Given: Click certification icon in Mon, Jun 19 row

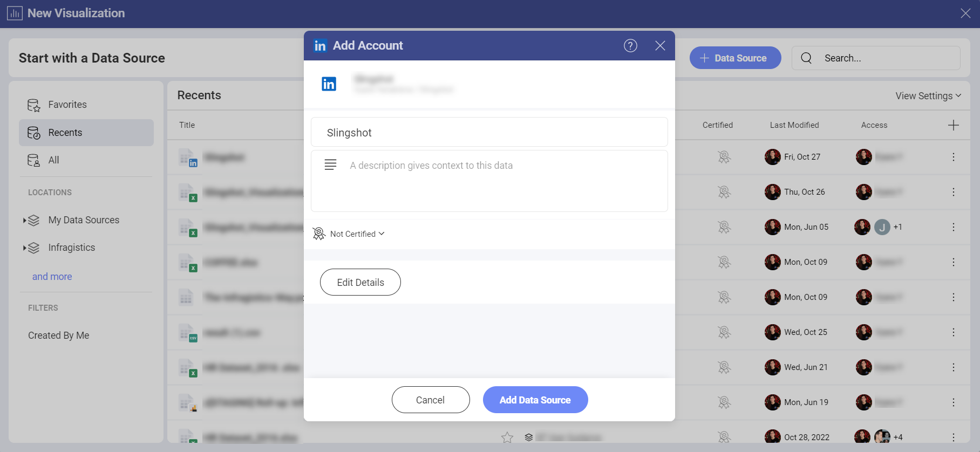Looking at the screenshot, I should pyautogui.click(x=724, y=402).
